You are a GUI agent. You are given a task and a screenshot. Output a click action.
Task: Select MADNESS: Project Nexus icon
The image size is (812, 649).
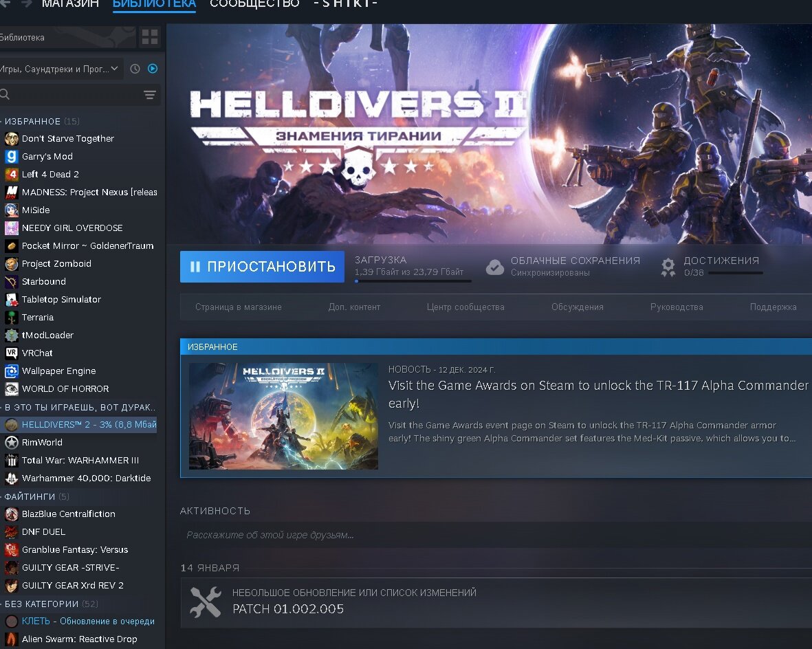pyautogui.click(x=12, y=192)
